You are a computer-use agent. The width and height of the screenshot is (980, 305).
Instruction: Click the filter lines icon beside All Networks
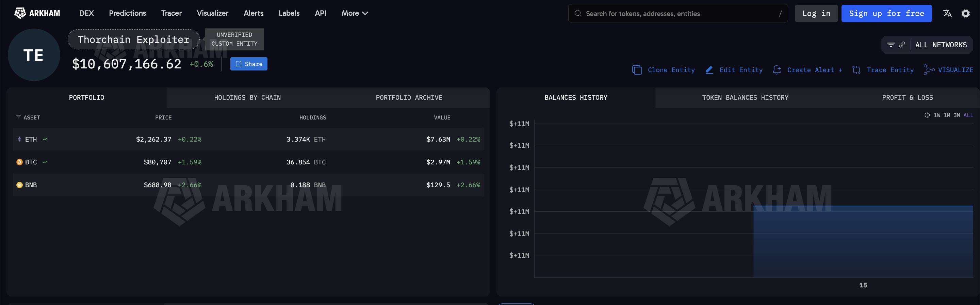click(x=891, y=45)
